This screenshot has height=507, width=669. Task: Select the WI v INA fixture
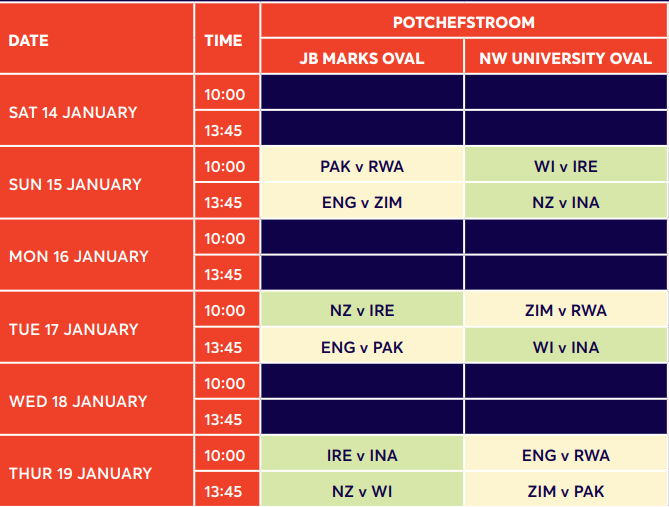[x=566, y=345]
